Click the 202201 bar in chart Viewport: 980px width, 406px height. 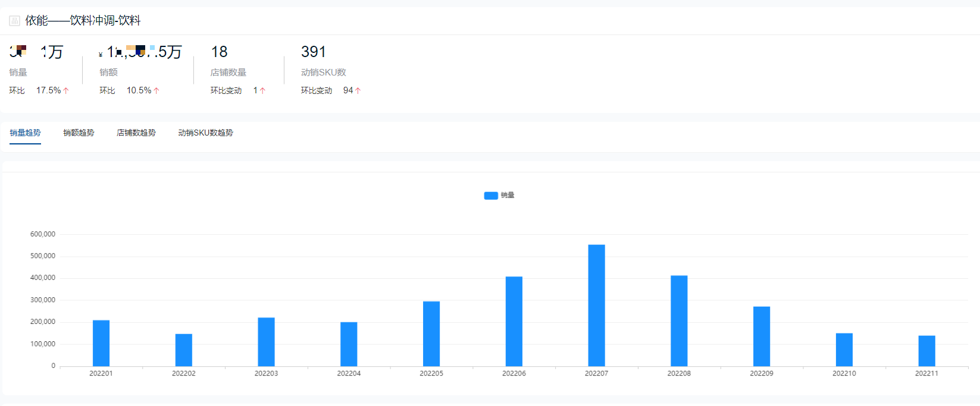[x=101, y=343]
